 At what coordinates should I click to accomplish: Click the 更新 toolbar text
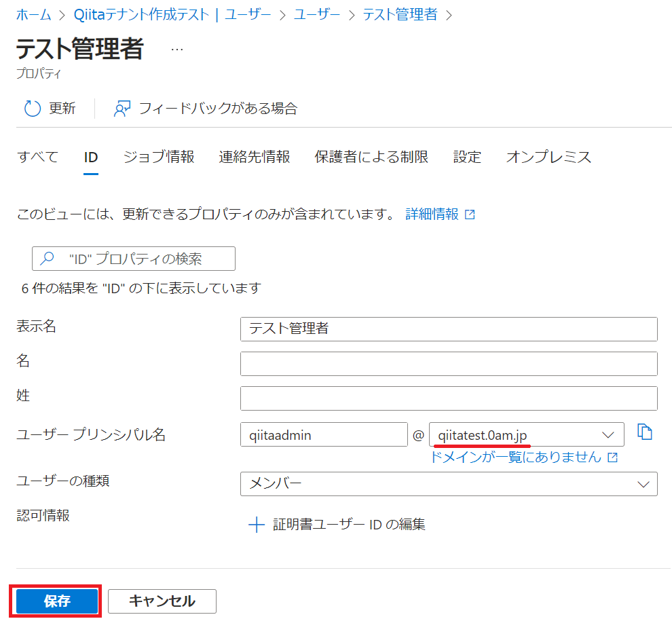(62, 109)
